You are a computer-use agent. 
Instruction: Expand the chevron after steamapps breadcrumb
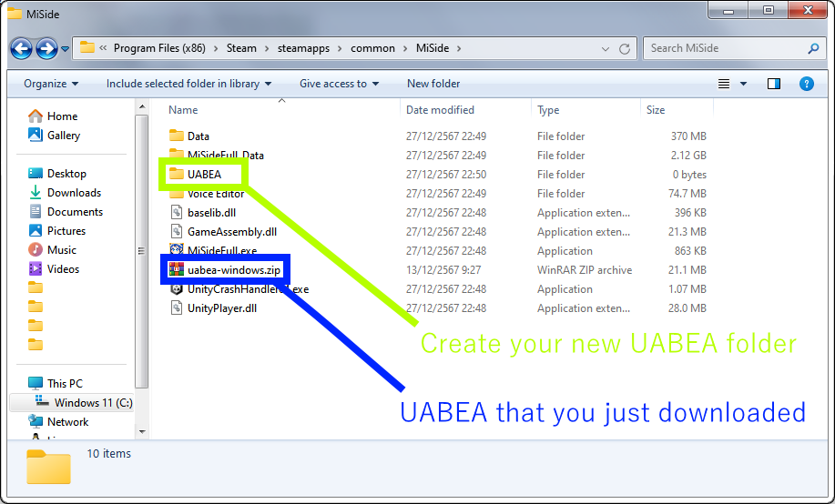coord(341,48)
